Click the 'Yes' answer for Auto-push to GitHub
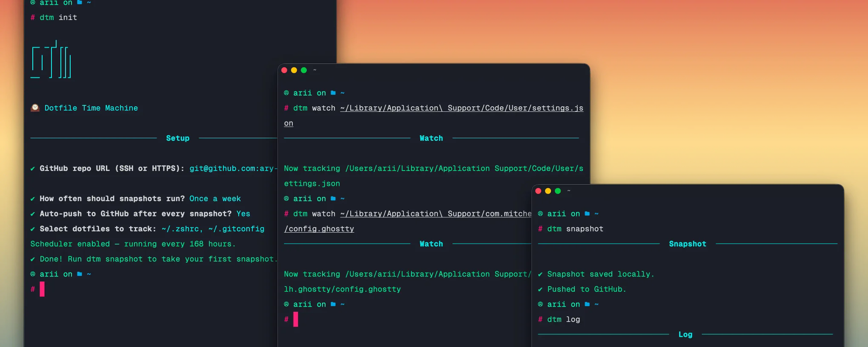 [x=243, y=213]
